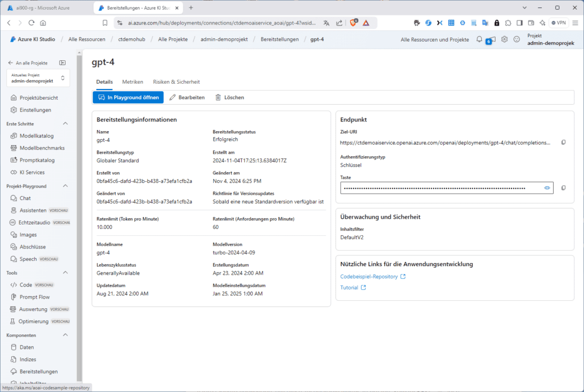Open Optimierung tool in sidebar
Viewport: 584px width, 392px height.
click(x=39, y=321)
